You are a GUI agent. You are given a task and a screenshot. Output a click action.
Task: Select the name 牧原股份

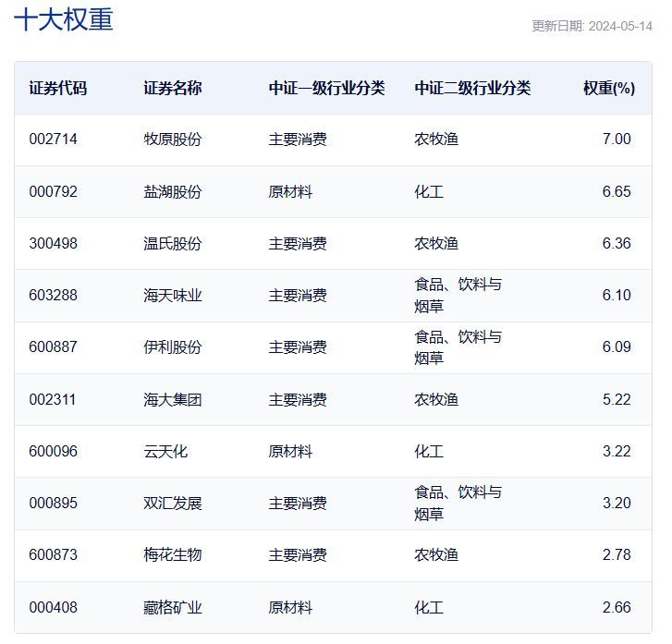tap(172, 139)
